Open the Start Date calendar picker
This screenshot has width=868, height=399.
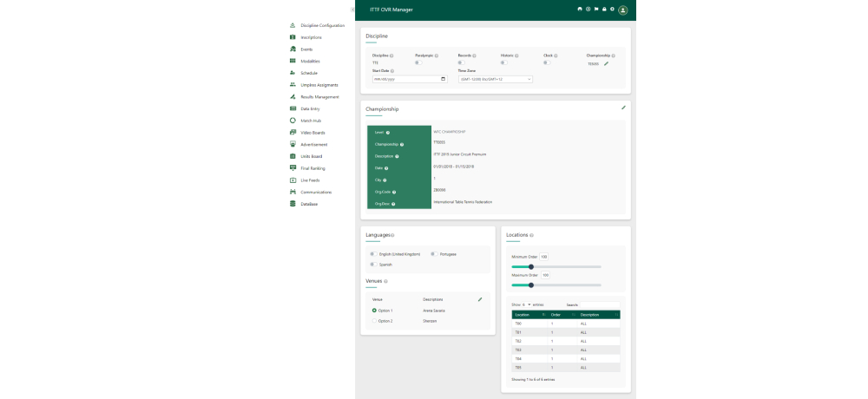(x=443, y=79)
